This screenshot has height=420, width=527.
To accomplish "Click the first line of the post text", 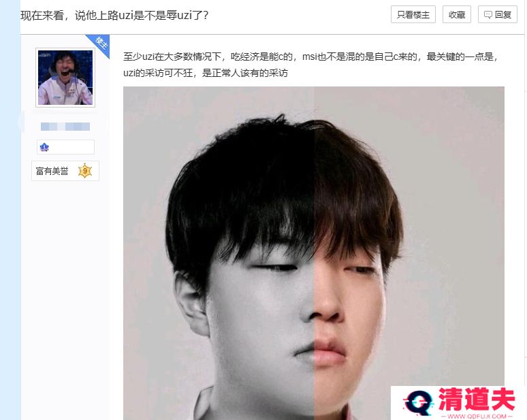I will (x=310, y=56).
